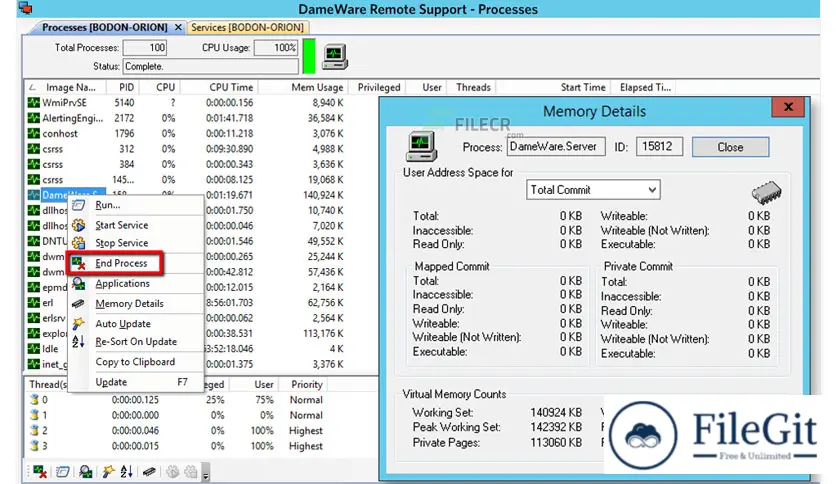Close Memory Details with red X

789,107
